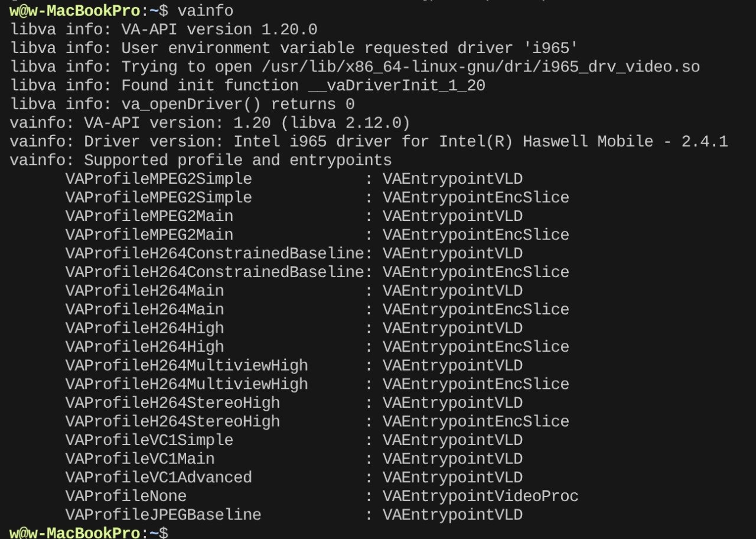Click VAEntrypointEncSlice on the H264MultiviewHigh row
Viewport: 756px width, 539px height.
pyautogui.click(x=475, y=384)
